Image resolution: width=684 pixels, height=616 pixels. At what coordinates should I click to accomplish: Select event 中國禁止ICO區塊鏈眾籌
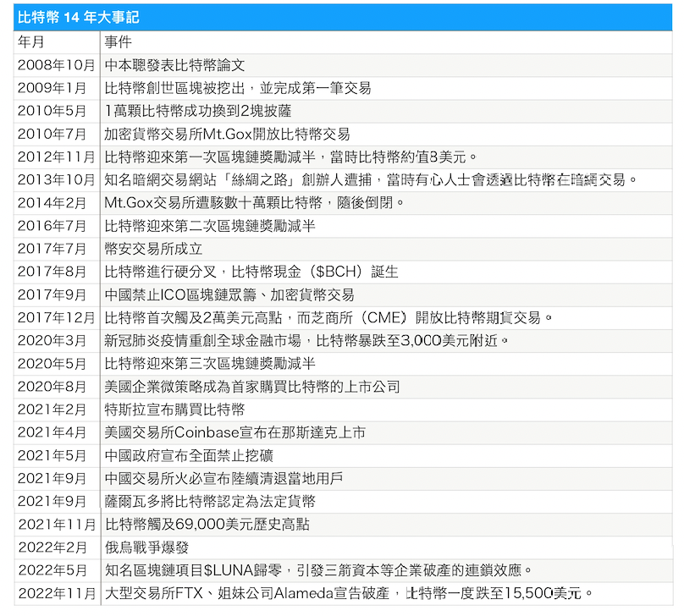(x=229, y=295)
